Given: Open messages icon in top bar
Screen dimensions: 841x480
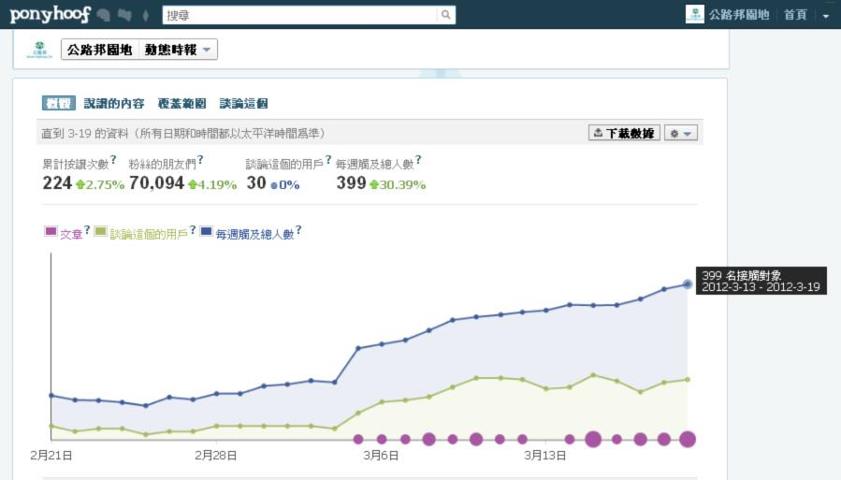Looking at the screenshot, I should click(124, 15).
